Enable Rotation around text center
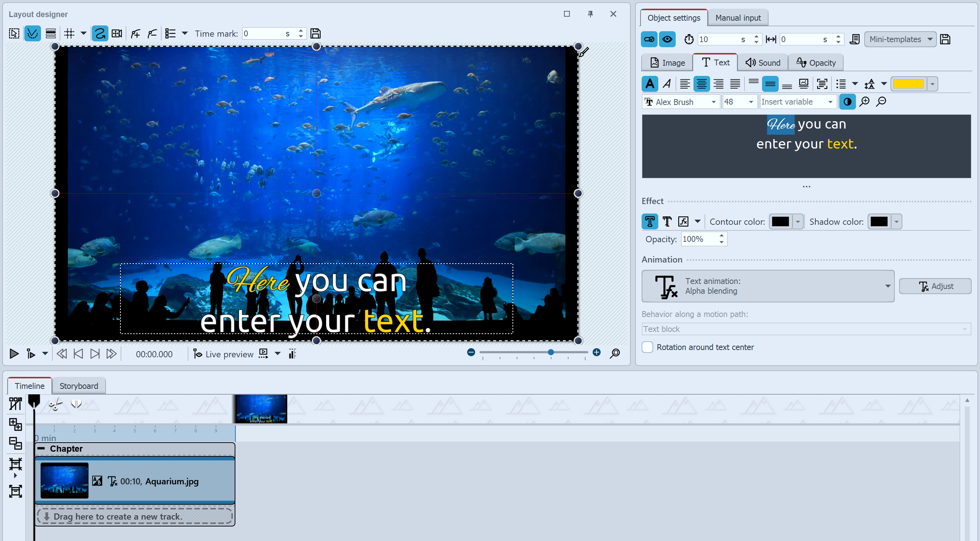Screen dimensions: 980x541 [x=647, y=347]
